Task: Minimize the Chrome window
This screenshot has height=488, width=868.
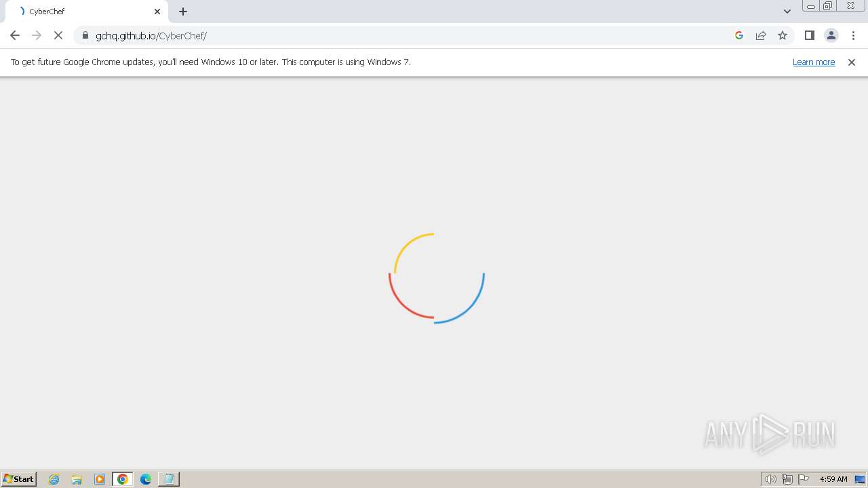Action: click(x=810, y=6)
